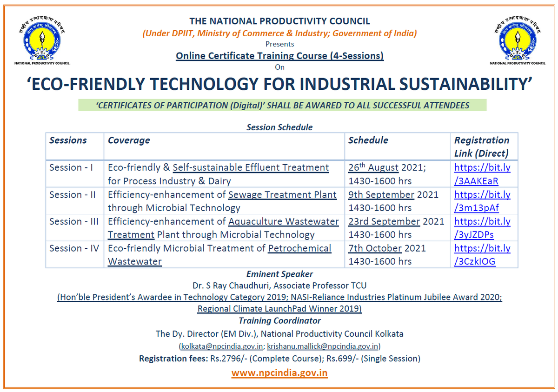Image resolution: width=558 pixels, height=392 pixels.
Task: Click the green 'CERTIFICATES OF PARTICIPATION' banner
Action: 282,105
